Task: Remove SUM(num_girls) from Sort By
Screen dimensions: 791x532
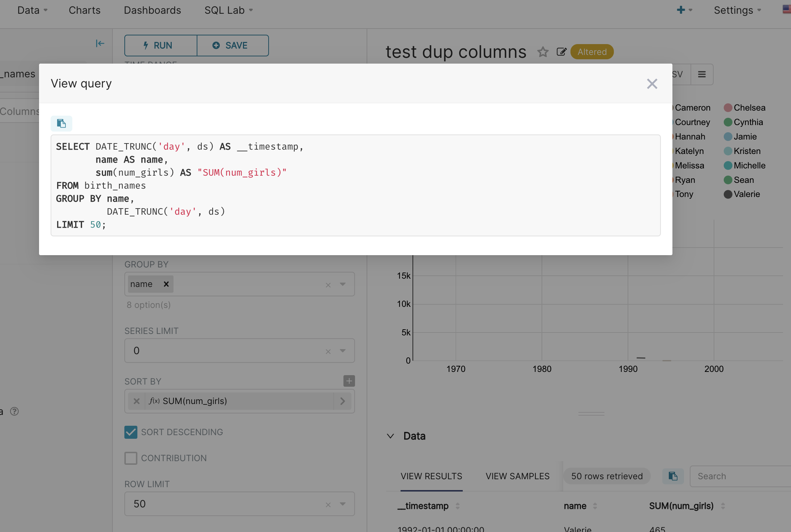Action: (137, 401)
